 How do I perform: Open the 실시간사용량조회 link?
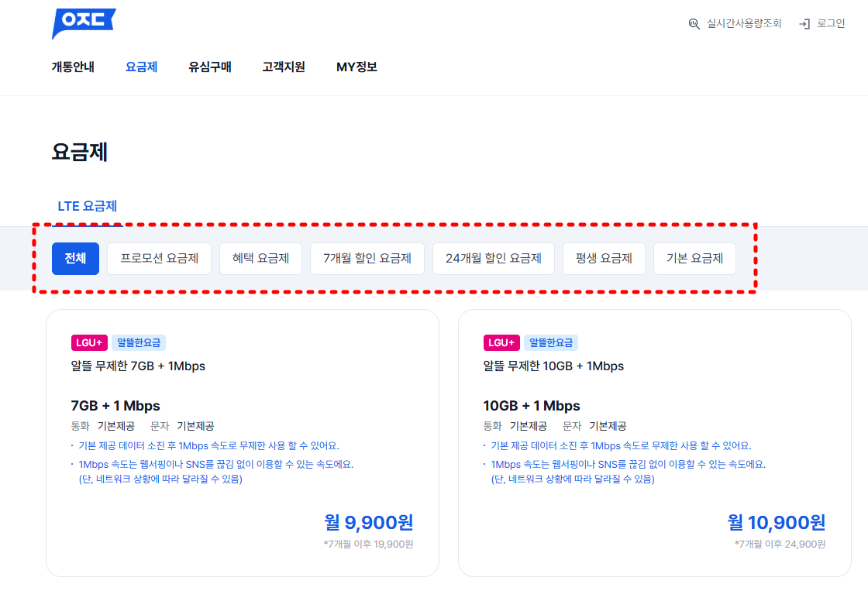tap(744, 24)
